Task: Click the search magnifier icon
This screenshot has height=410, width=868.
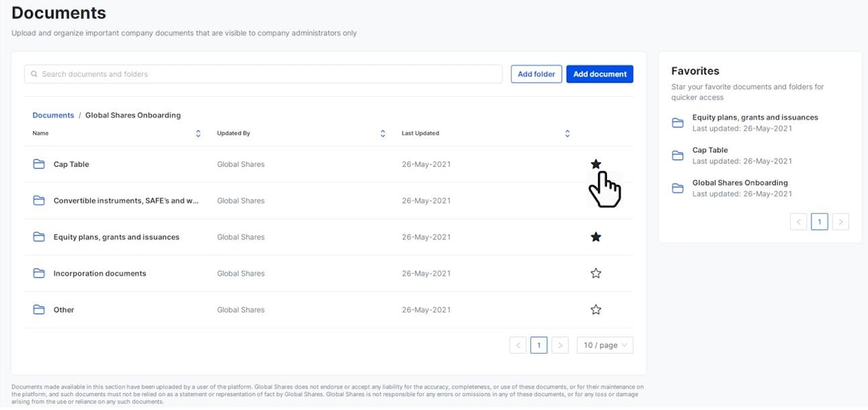Action: coord(34,74)
